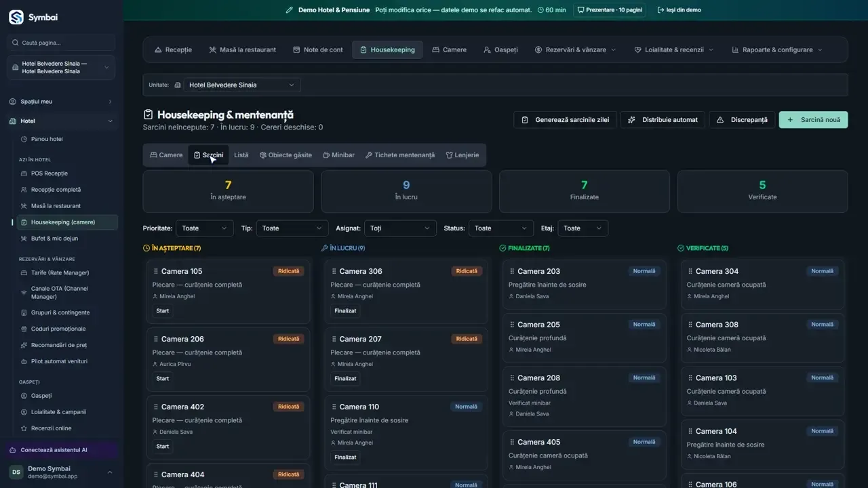The height and width of the screenshot is (488, 868).
Task: Open the Etaj filter dropdown
Action: pos(583,228)
